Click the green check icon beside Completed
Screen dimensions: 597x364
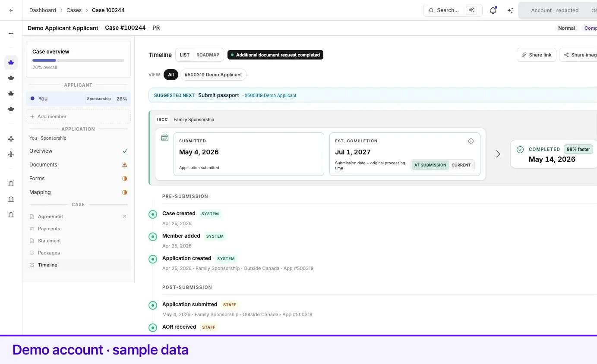pyautogui.click(x=520, y=149)
